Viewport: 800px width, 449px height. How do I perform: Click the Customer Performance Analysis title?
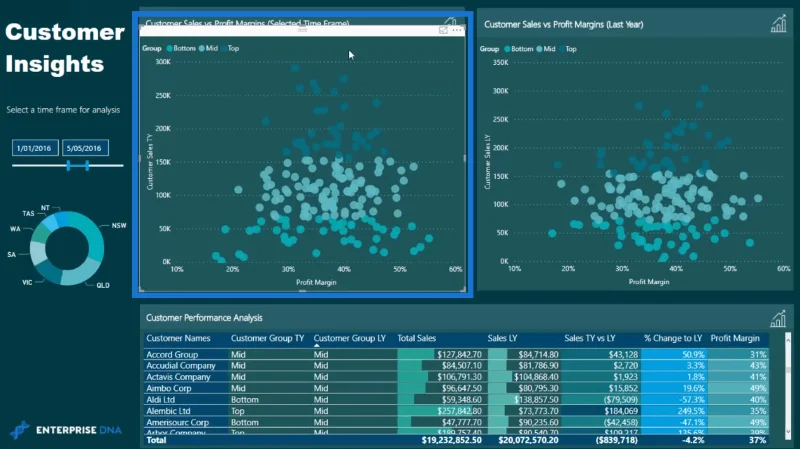pyautogui.click(x=204, y=318)
